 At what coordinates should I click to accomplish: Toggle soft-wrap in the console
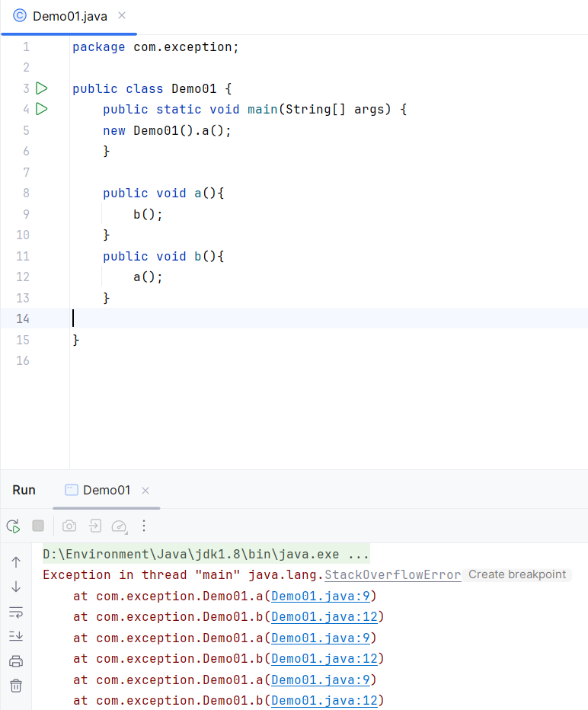coord(16,612)
